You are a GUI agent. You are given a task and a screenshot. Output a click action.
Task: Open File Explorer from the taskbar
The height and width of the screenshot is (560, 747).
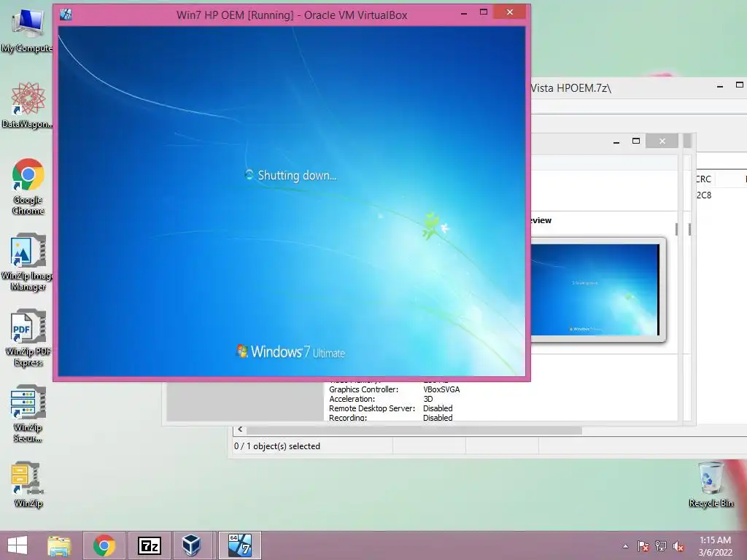pos(59,545)
